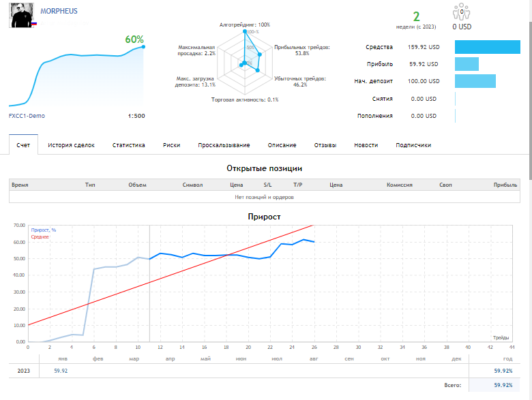Image resolution: width=532 pixels, height=400 pixels.
Task: Sort open positions by Символ column
Action: click(x=193, y=185)
